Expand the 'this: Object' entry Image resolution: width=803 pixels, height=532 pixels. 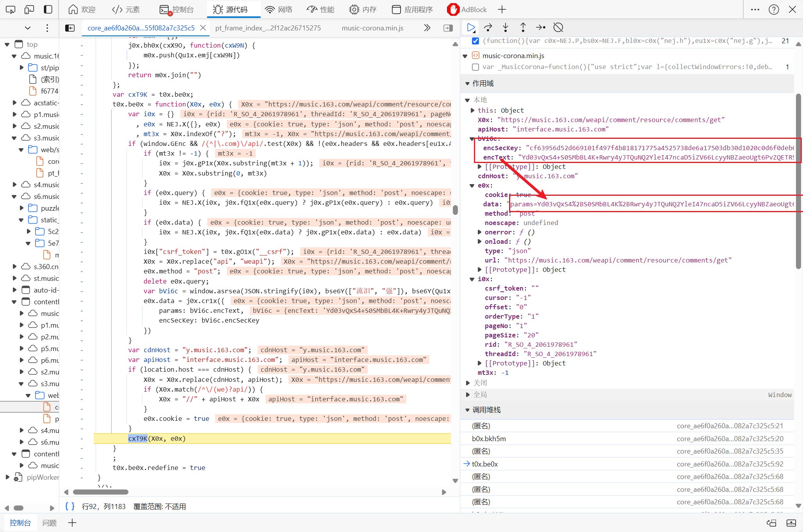(473, 110)
